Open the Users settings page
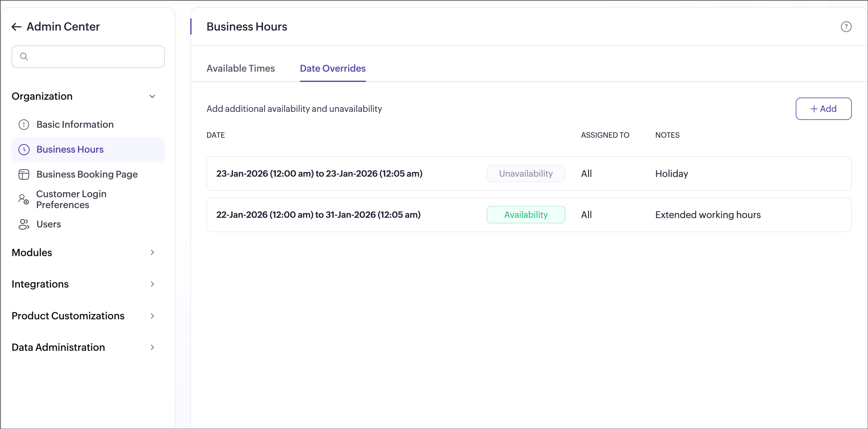 [x=49, y=224]
